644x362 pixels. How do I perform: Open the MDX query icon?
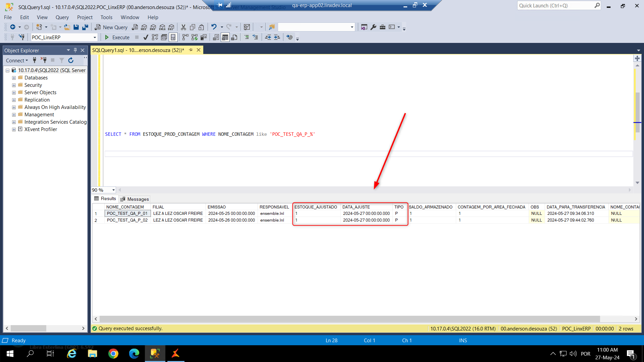click(x=144, y=27)
